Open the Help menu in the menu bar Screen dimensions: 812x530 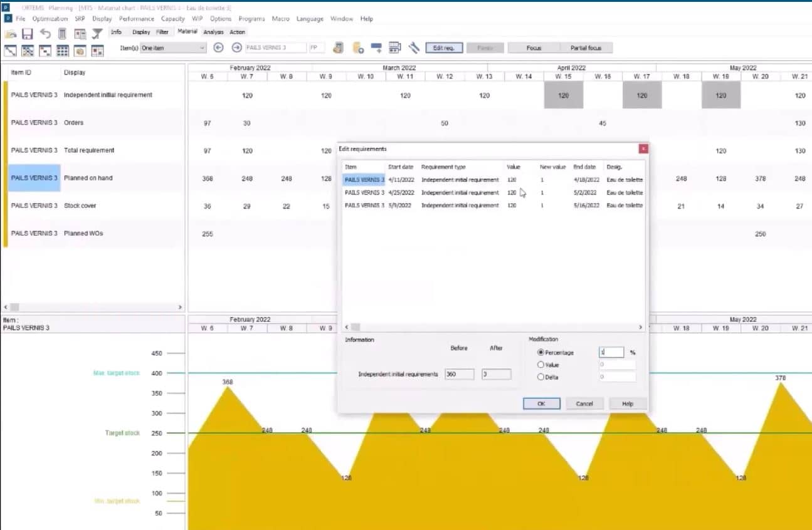(x=367, y=19)
